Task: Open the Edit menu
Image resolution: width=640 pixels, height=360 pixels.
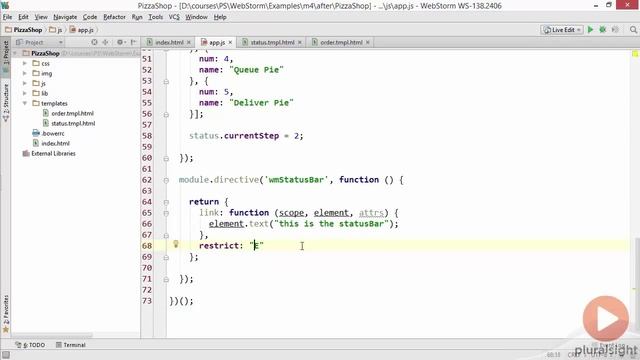Action: coord(23,17)
